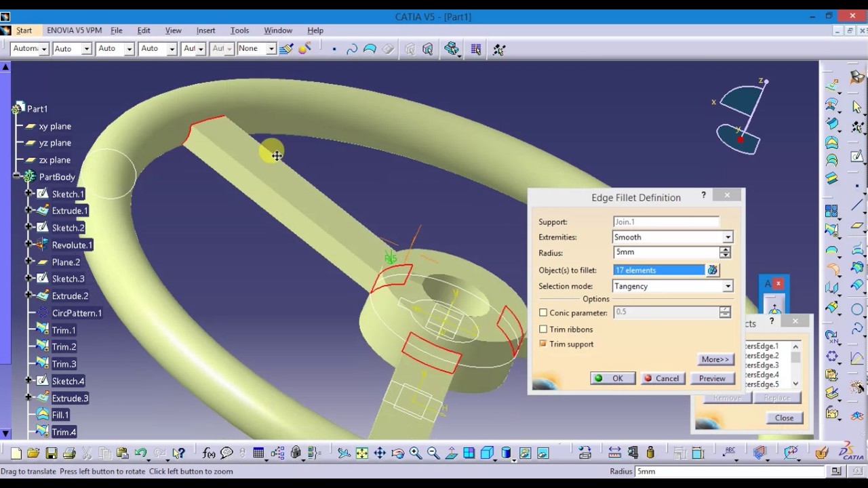
Task: Open the Selection mode Tangency dropdown
Action: 727,286
